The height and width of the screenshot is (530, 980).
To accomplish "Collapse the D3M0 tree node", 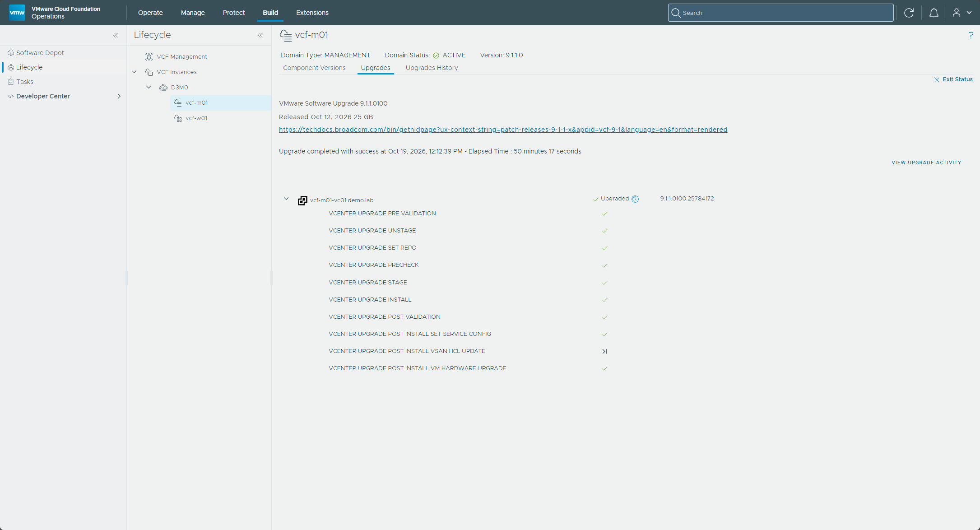I will [149, 87].
